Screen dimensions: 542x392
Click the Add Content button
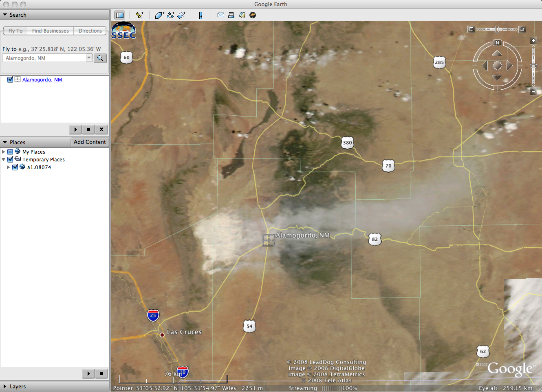90,142
